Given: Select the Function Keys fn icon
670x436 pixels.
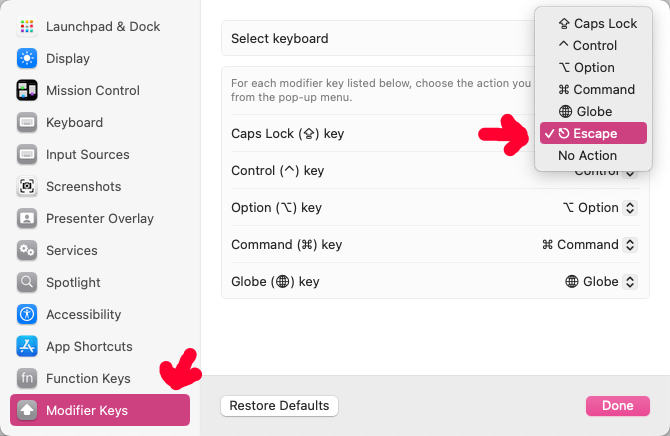Looking at the screenshot, I should (x=27, y=378).
